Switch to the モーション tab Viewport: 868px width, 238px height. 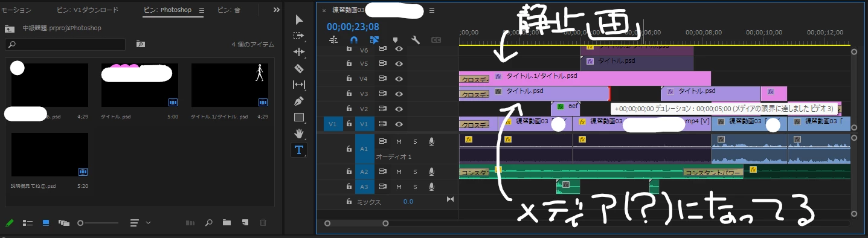tap(16, 10)
